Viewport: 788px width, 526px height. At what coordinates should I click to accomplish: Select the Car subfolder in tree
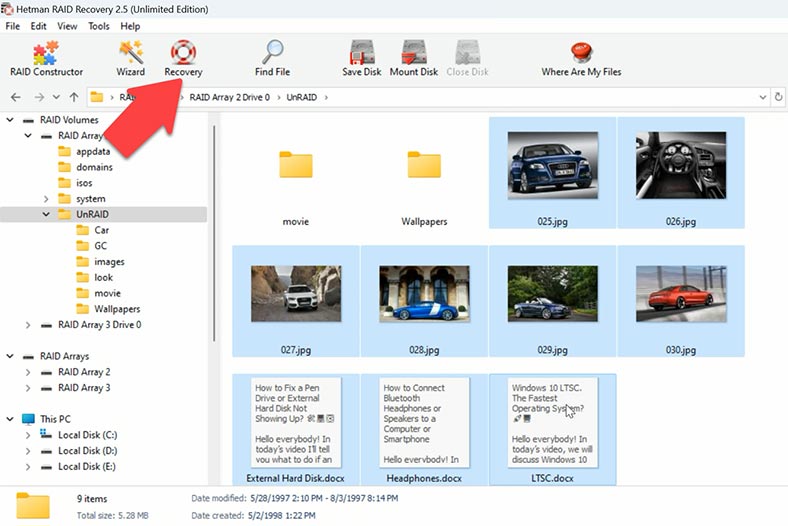pos(101,230)
